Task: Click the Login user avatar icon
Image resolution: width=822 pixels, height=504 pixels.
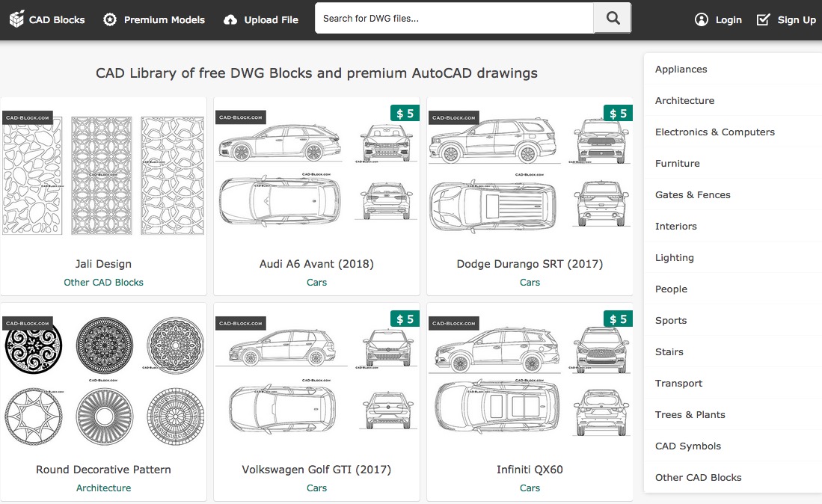Action: pos(702,20)
